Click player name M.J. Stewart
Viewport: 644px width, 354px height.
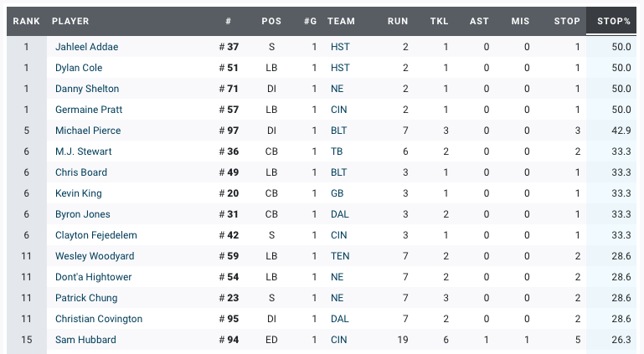point(84,151)
